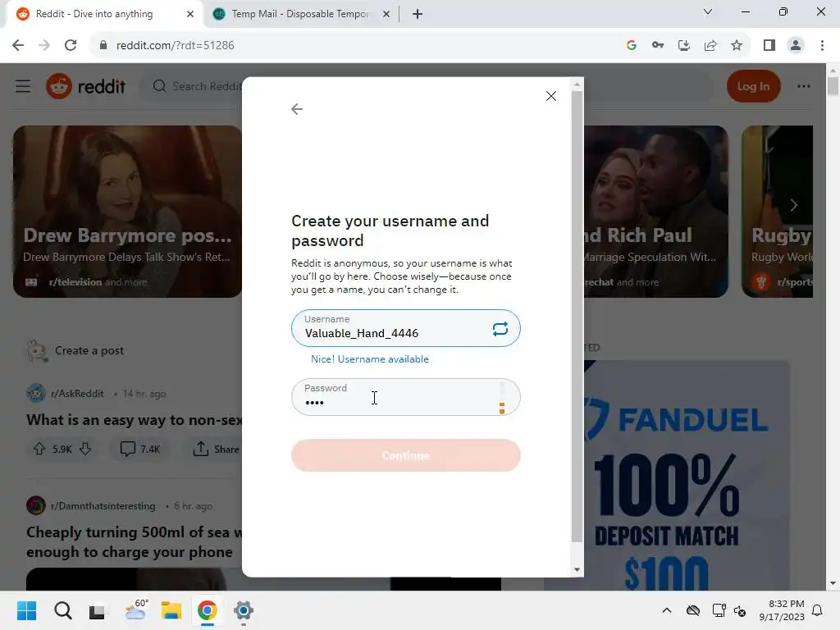Image resolution: width=840 pixels, height=630 pixels.
Task: Open the three-dot Reddit options menu
Action: point(804,86)
